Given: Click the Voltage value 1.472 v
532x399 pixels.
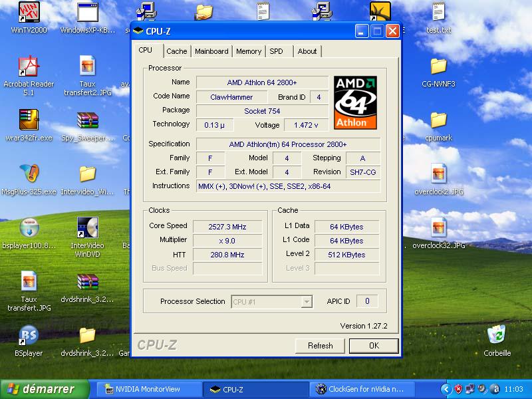Looking at the screenshot, I should coord(306,125).
